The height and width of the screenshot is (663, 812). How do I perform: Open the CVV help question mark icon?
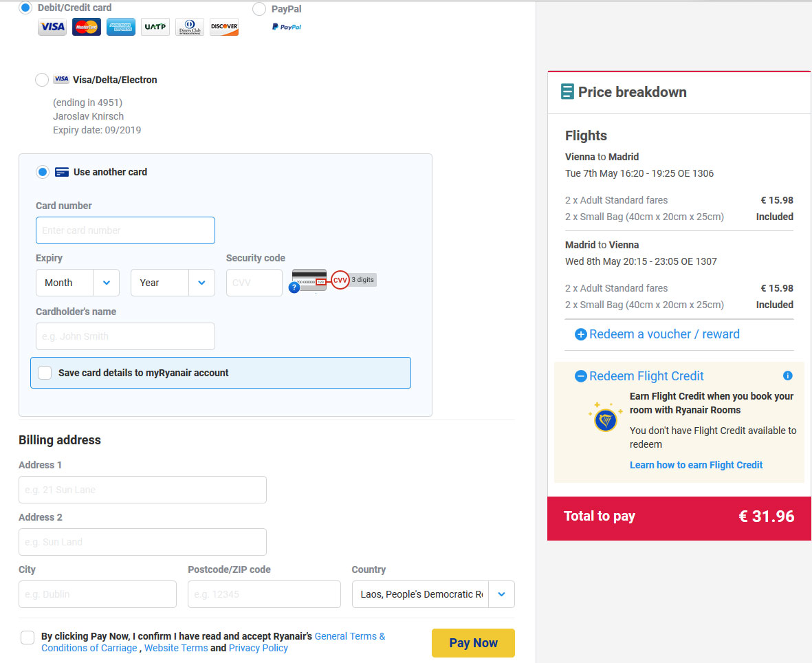point(294,287)
